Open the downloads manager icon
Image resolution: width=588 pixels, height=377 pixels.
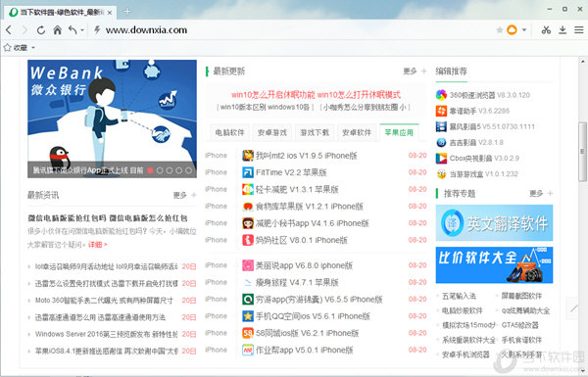coord(563,30)
